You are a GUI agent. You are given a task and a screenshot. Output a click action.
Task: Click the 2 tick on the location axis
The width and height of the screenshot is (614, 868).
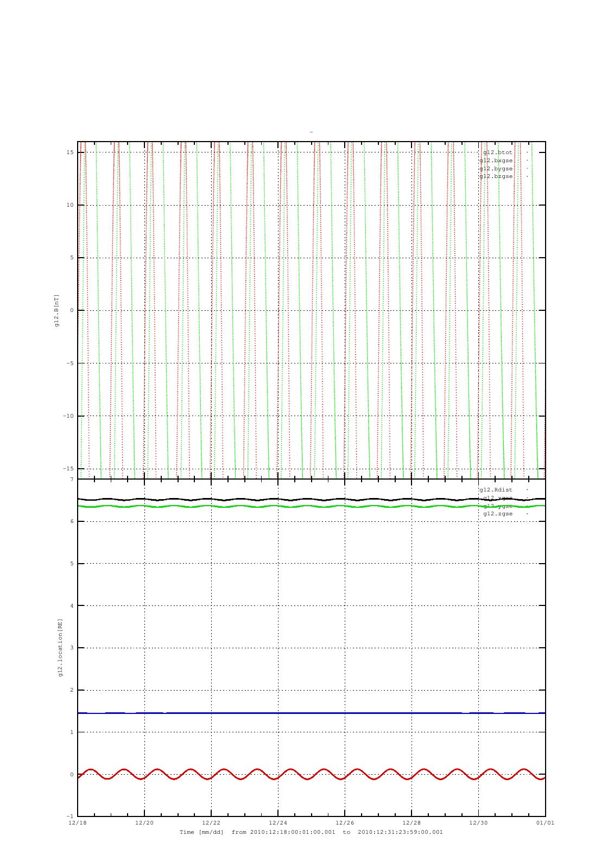click(72, 690)
